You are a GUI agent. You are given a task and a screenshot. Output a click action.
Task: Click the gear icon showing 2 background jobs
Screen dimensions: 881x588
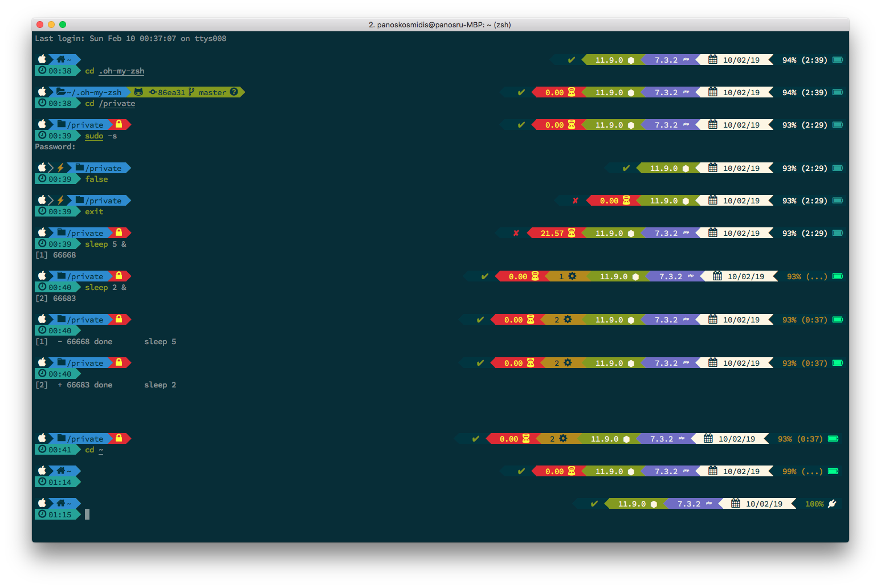coord(566,320)
